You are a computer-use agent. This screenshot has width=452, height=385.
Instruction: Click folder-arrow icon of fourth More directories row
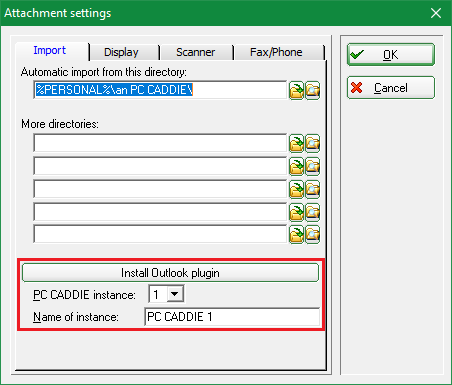(x=296, y=212)
